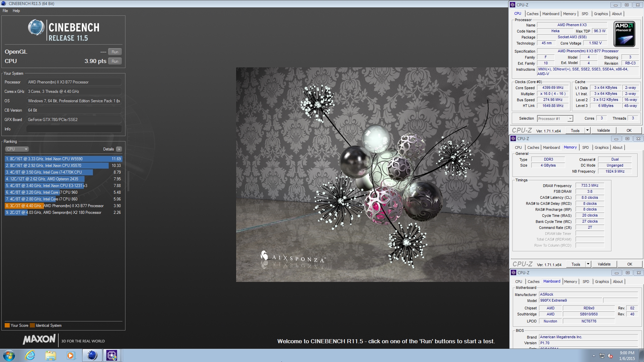Screen dimensions: 644x362
Task: Select ranking row AMD Opteron 2435
Action: (x=63, y=179)
